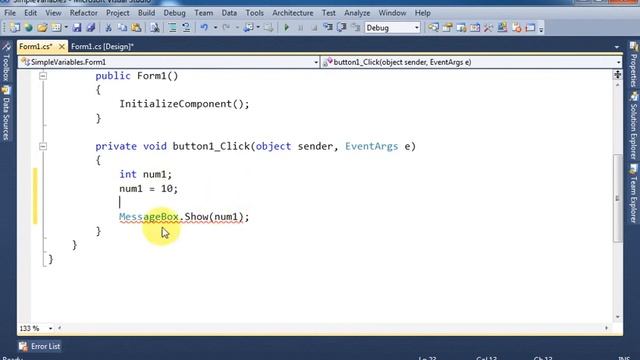The height and width of the screenshot is (360, 640).
Task: Close the Form1.cs* tab
Action: click(x=62, y=47)
